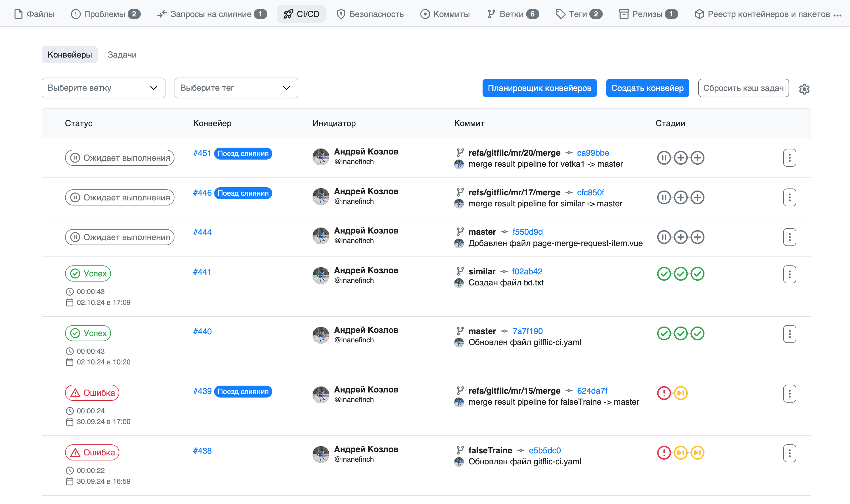
Task: Expand the Выберите тег dropdown
Action: [236, 88]
